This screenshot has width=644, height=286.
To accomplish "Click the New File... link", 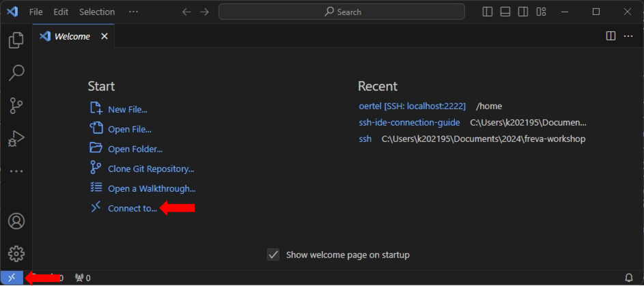I will (128, 110).
